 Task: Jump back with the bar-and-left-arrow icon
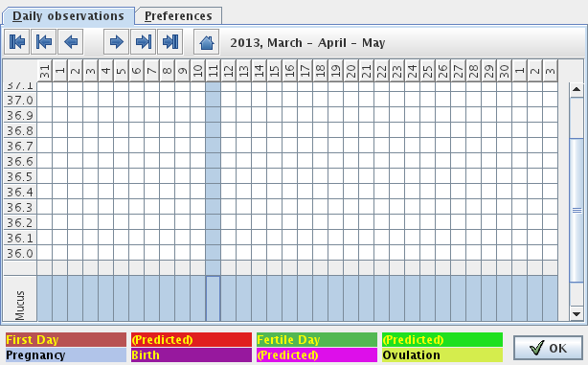pyautogui.click(x=44, y=41)
